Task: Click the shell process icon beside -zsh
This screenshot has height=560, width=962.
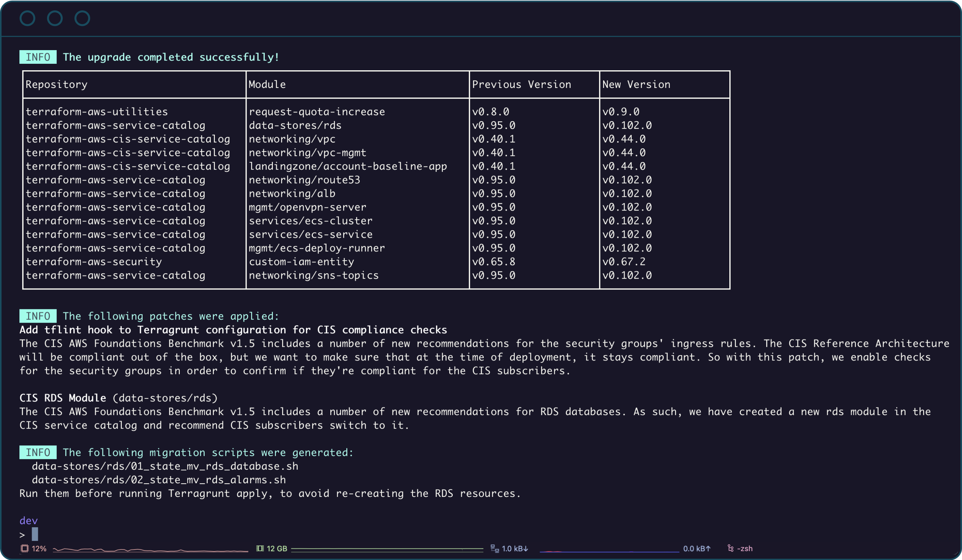Action: (731, 548)
